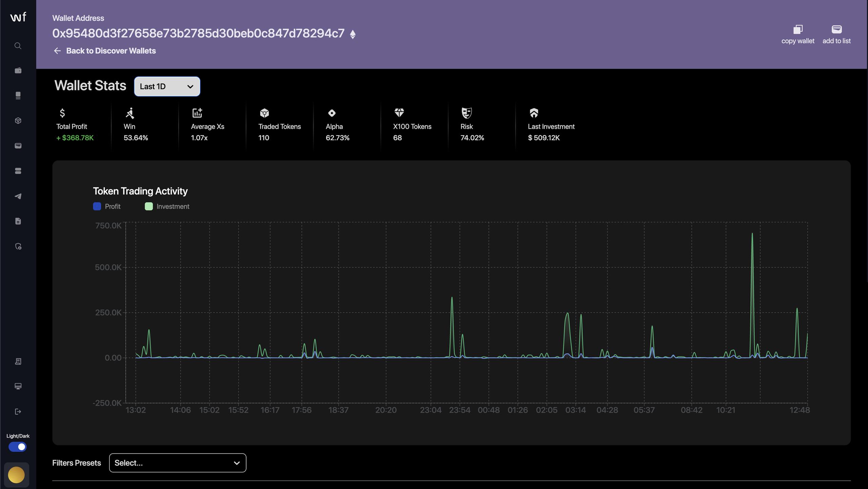Image resolution: width=868 pixels, height=489 pixels.
Task: Click the copy wallet icon
Action: pyautogui.click(x=797, y=30)
